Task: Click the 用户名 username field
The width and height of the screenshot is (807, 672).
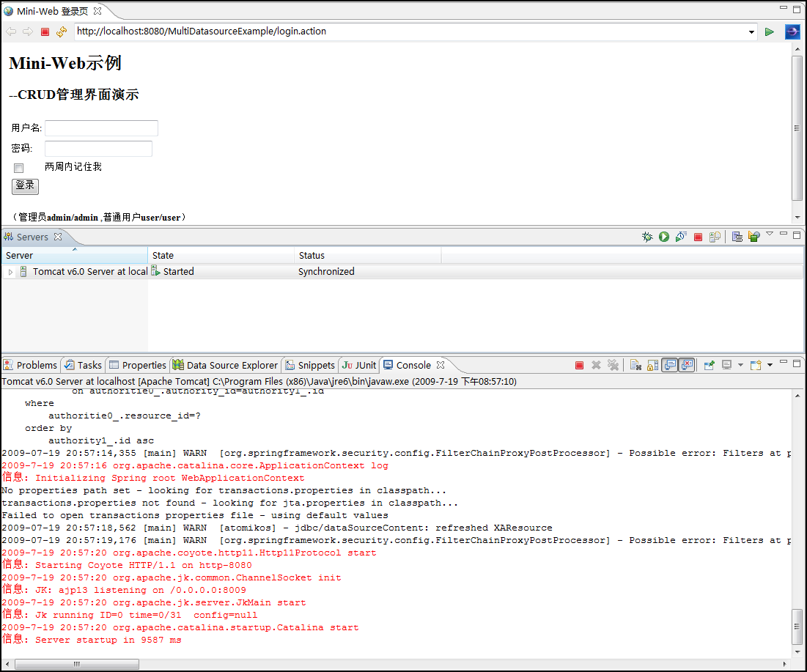Action: (101, 128)
